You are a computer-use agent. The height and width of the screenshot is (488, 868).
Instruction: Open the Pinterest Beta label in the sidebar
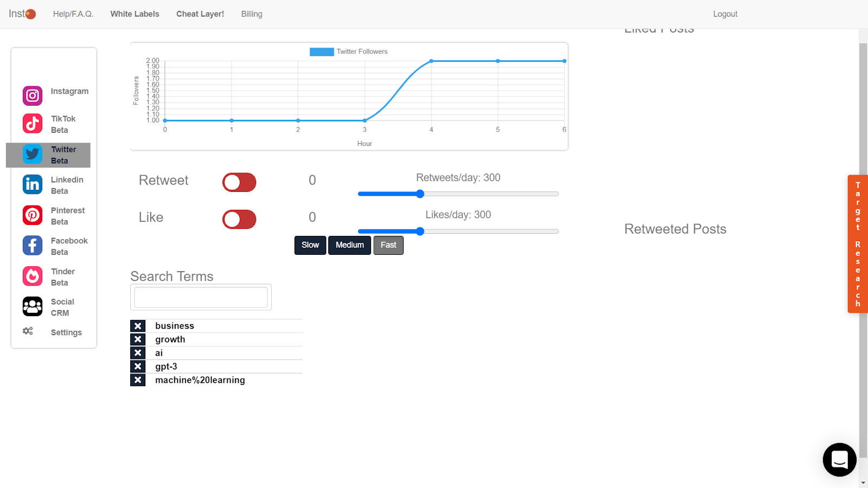click(x=68, y=216)
